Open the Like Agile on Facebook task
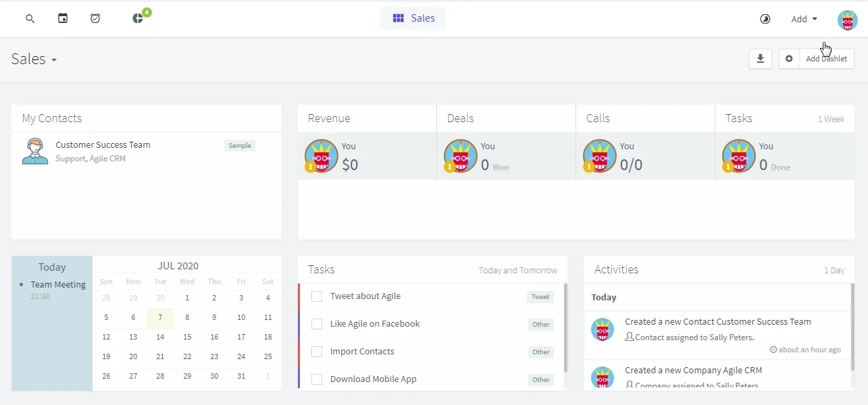868x405 pixels. point(375,323)
